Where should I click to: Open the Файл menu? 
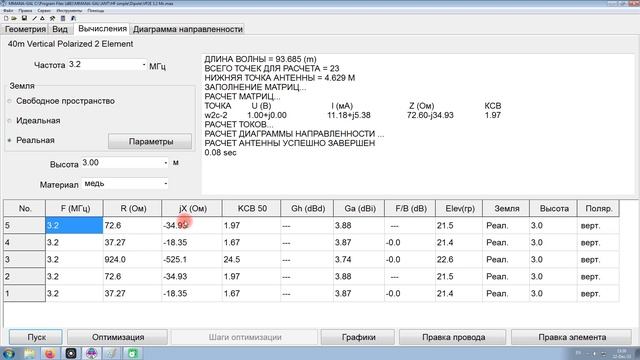tap(8, 11)
